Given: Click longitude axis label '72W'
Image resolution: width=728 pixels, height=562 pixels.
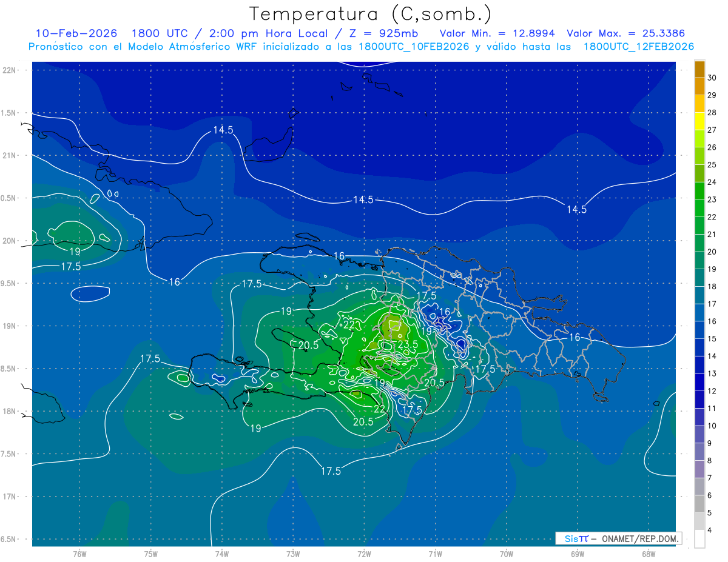Looking at the screenshot, I should [x=364, y=554].
